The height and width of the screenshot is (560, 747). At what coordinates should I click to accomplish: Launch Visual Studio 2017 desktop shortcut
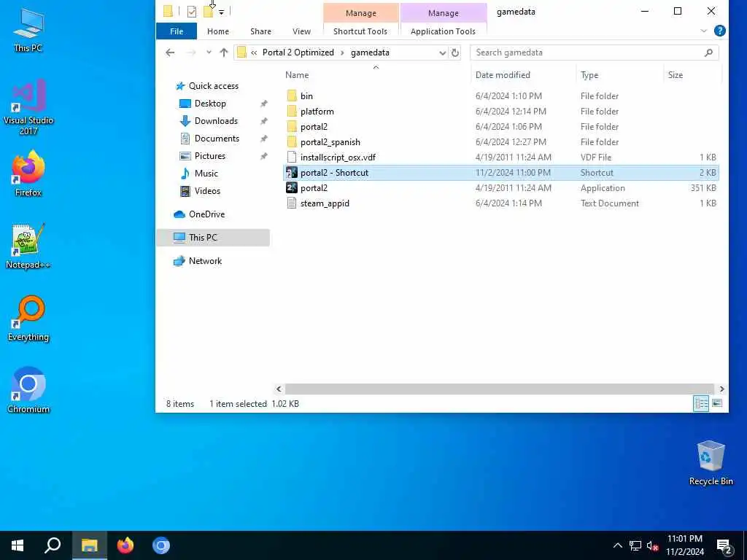click(28, 107)
